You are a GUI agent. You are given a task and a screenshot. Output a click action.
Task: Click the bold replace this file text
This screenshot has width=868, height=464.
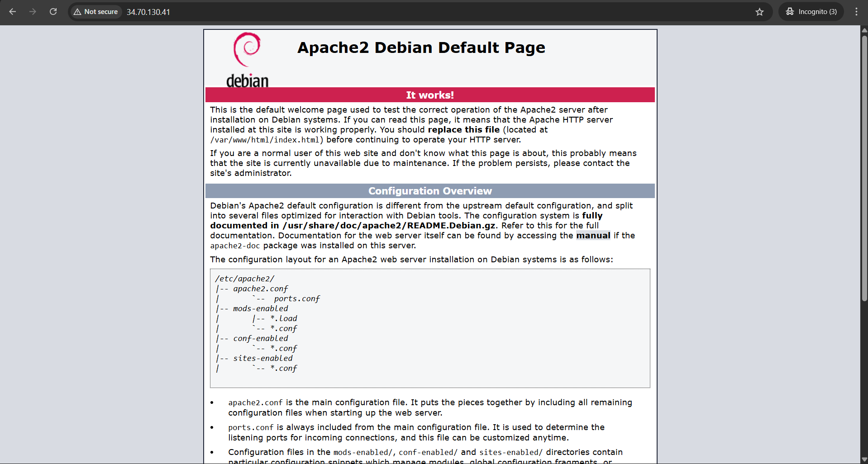[x=464, y=130]
